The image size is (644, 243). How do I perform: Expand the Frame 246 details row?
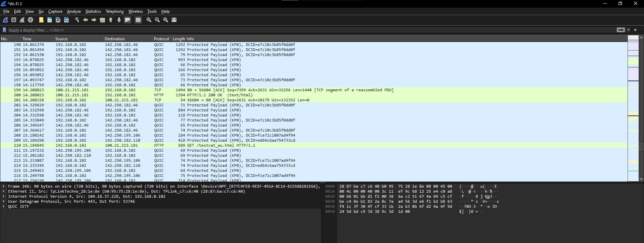click(4, 186)
